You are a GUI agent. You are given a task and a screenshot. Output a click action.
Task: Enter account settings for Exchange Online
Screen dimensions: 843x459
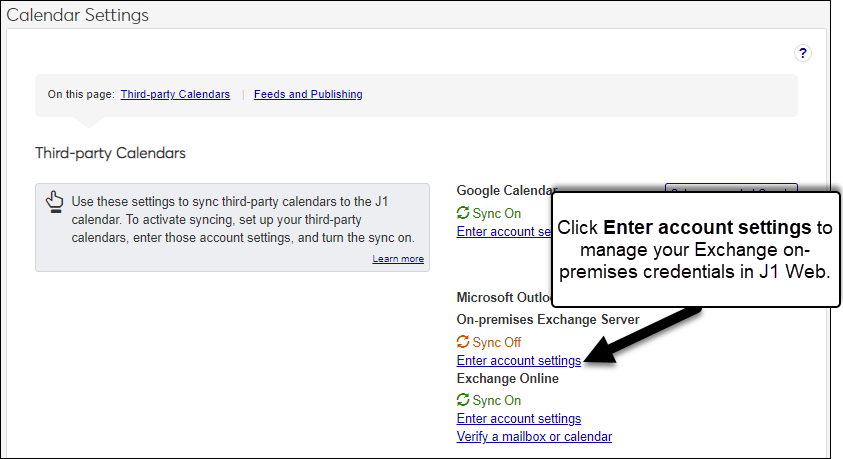(x=518, y=418)
